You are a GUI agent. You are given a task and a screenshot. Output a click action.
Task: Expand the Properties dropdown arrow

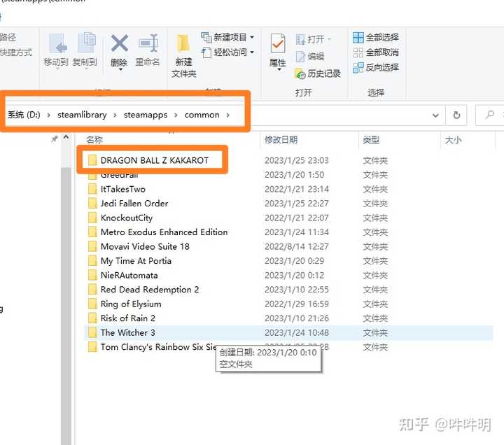point(279,69)
